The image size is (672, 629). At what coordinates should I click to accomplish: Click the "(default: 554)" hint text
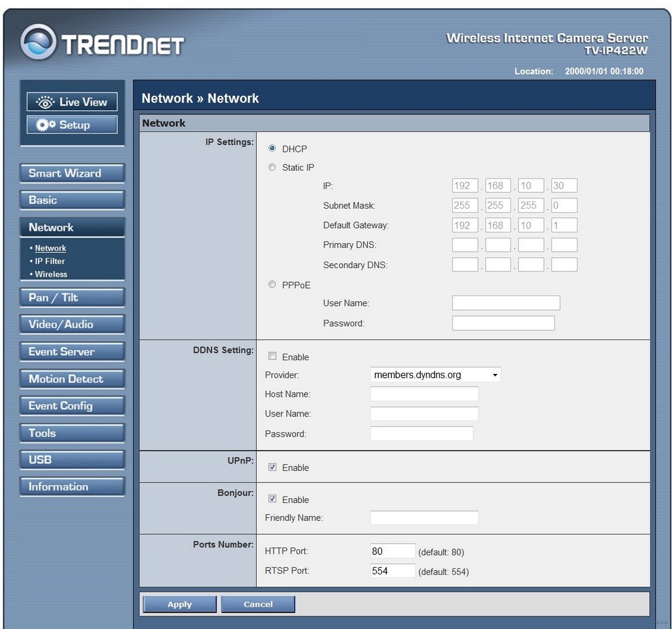coord(443,571)
